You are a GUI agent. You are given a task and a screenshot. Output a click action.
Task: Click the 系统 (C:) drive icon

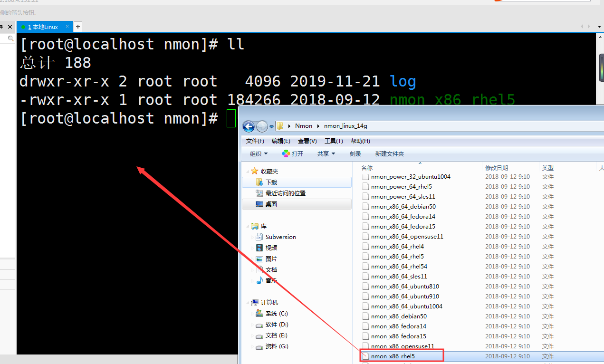259,313
